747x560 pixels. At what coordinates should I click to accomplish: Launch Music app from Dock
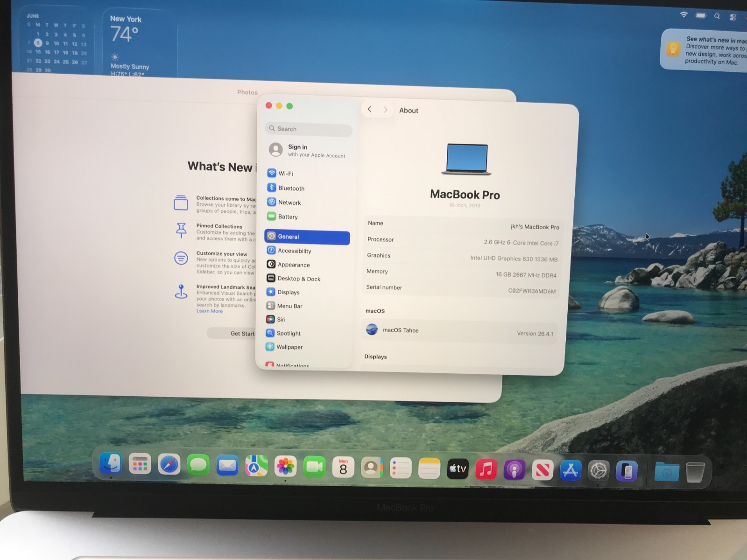click(486, 469)
